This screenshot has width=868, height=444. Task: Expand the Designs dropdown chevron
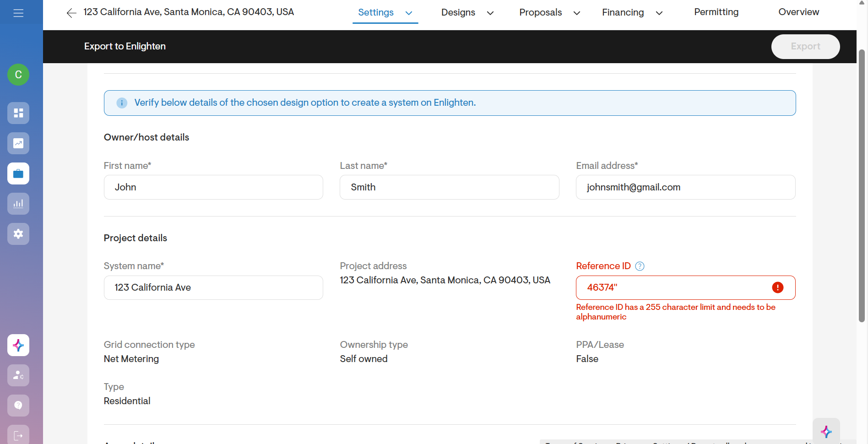click(x=490, y=13)
